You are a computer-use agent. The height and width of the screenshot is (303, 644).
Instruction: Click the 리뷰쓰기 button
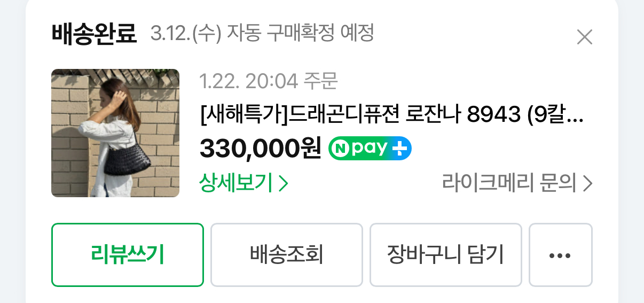[128, 255]
